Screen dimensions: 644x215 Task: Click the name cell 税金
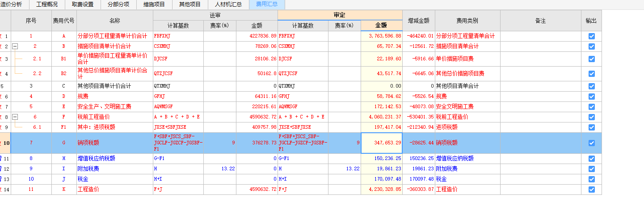click(115, 179)
